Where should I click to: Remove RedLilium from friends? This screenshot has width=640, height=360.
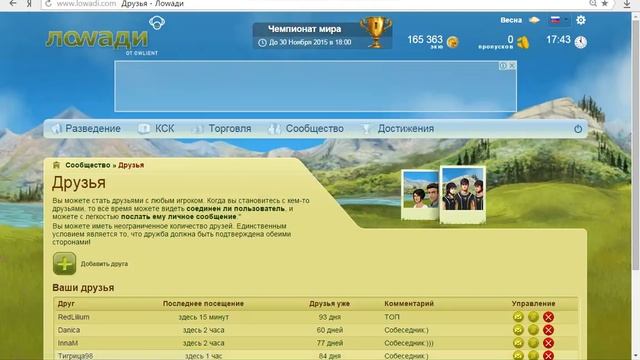(x=549, y=317)
